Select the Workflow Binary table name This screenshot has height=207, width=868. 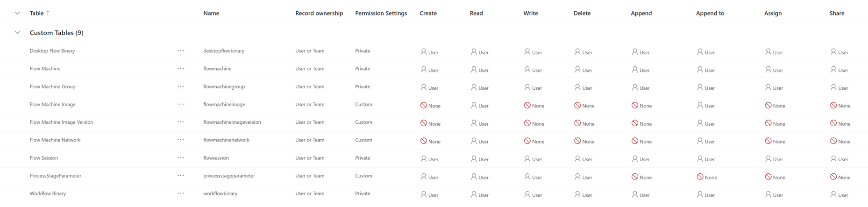tap(48, 193)
